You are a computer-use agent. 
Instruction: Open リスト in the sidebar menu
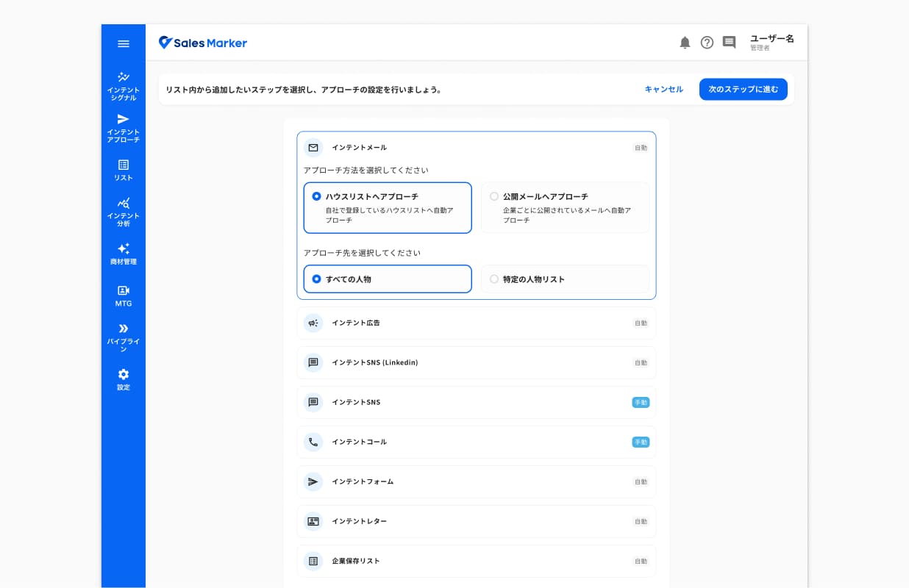(124, 170)
